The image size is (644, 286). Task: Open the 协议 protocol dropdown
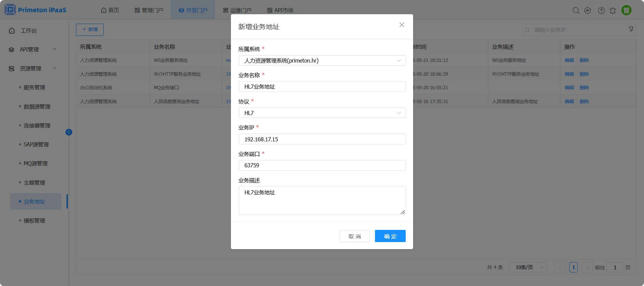[x=322, y=113]
